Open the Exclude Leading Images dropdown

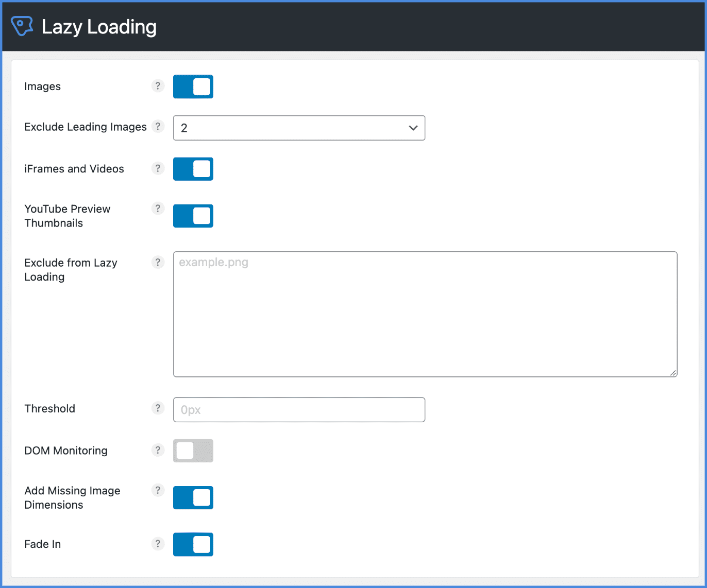tap(299, 128)
